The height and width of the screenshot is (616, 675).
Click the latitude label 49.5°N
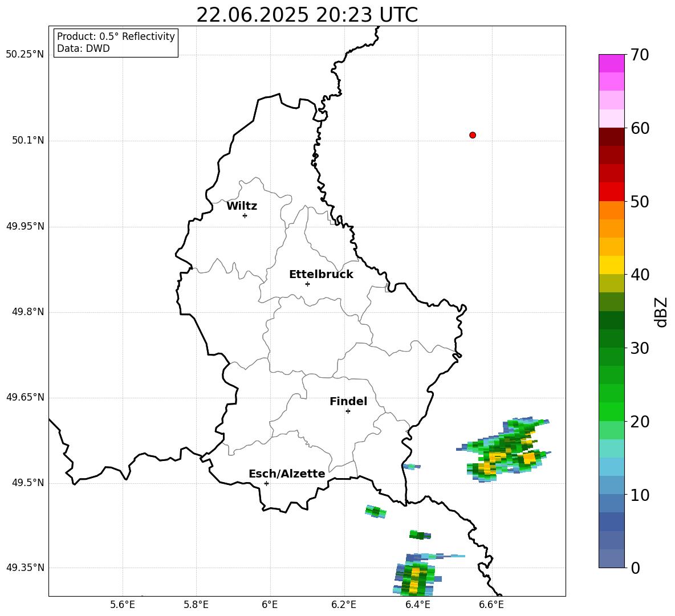(x=27, y=483)
